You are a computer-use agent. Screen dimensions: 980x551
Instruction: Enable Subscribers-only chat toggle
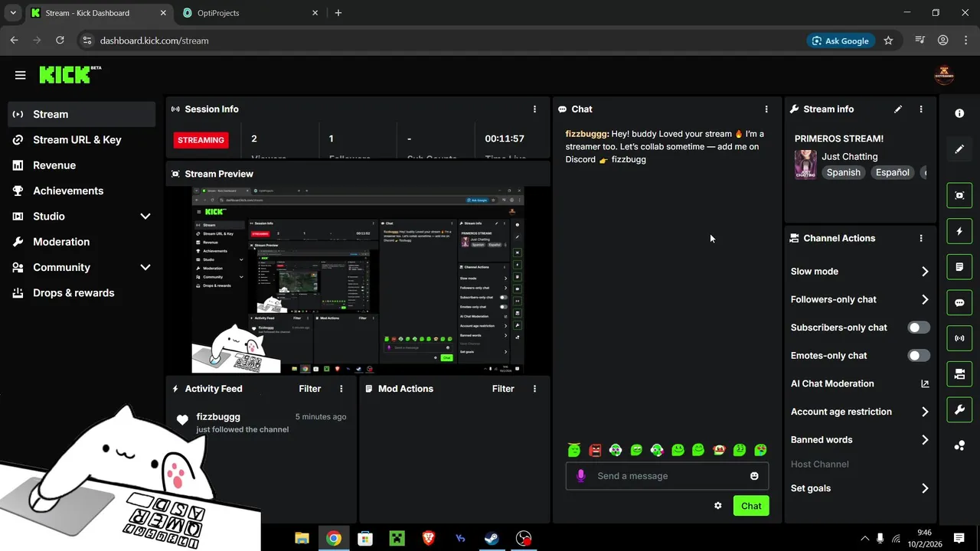point(919,328)
